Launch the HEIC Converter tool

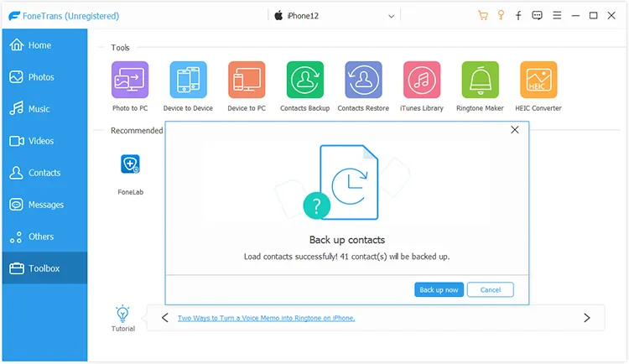click(x=538, y=80)
